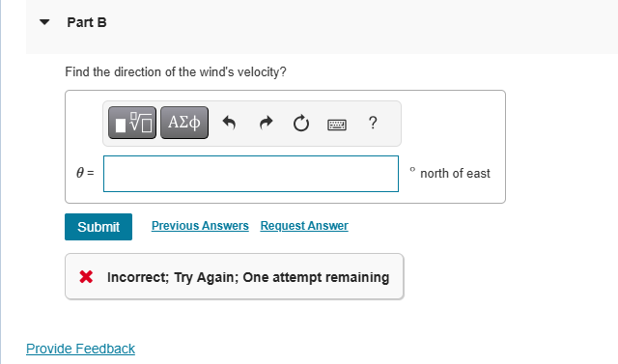Open keyboard shortcuts icon
The width and height of the screenshot is (618, 364).
pyautogui.click(x=337, y=125)
